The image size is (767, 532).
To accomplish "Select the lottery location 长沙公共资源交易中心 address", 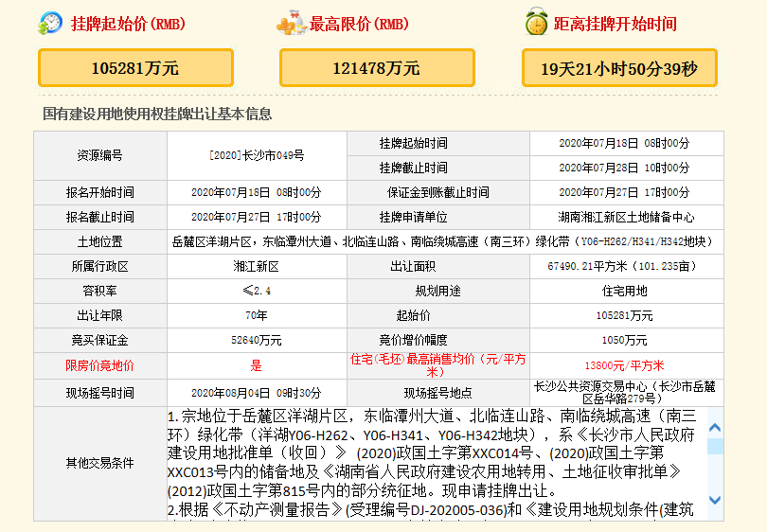I will (x=624, y=393).
